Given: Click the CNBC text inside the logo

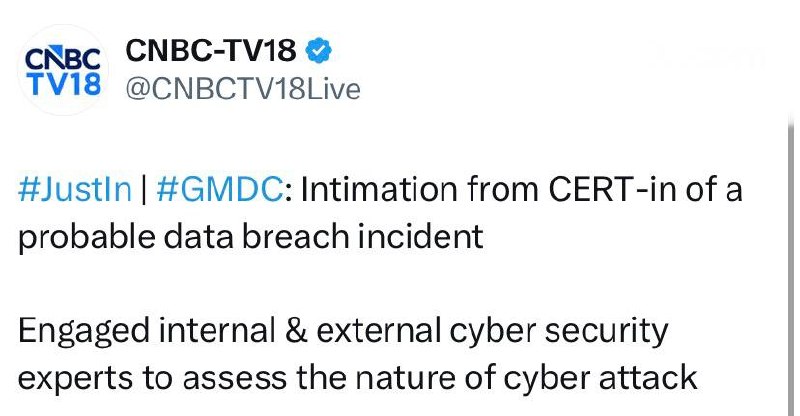Looking at the screenshot, I should pyautogui.click(x=63, y=58).
